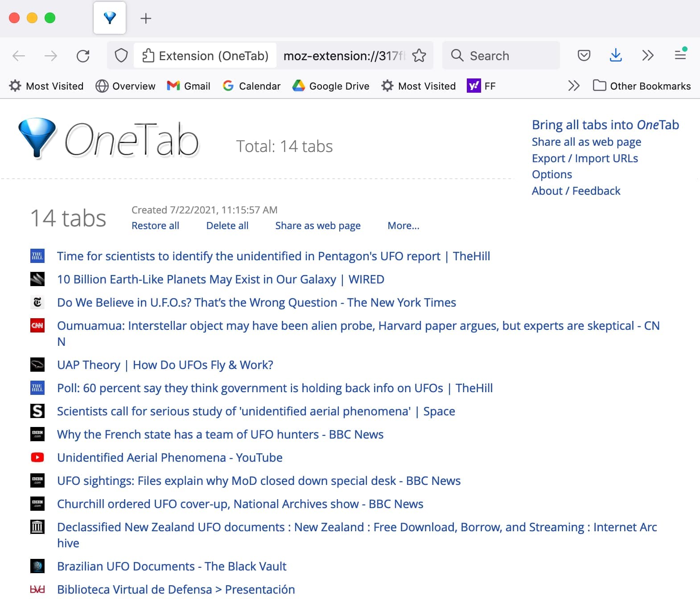The height and width of the screenshot is (599, 700).
Task: Click the Search input field
Action: coord(501,56)
